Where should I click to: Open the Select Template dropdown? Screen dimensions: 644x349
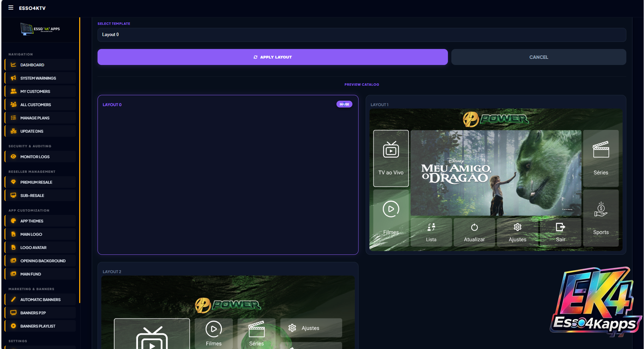[x=362, y=35]
